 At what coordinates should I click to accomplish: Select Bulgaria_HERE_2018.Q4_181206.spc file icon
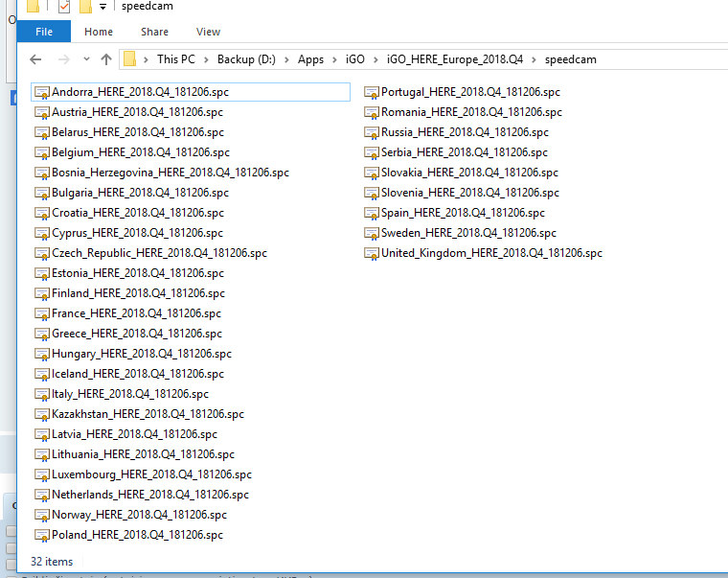[x=42, y=194]
